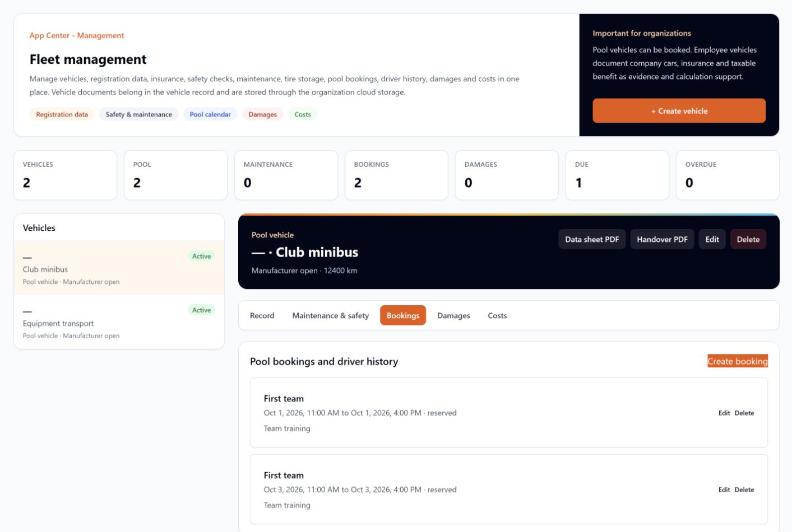Select Club minibus in Vehicles list
This screenshot has height=532, width=792.
[119, 268]
